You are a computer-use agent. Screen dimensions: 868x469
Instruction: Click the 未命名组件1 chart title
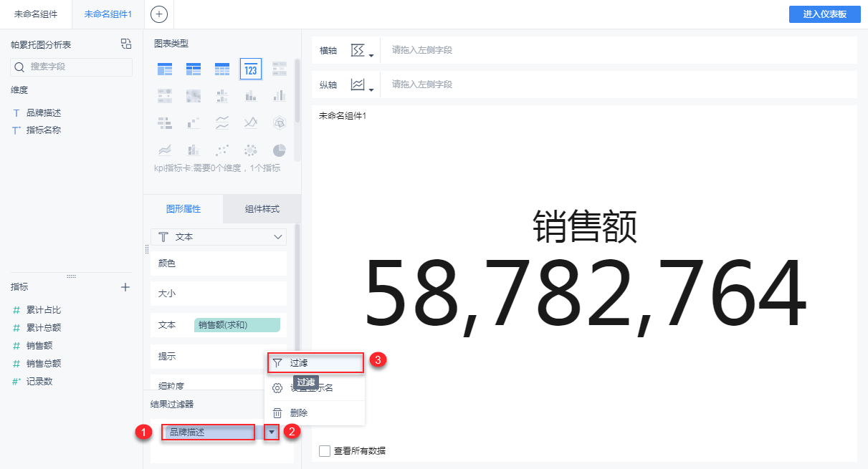tap(343, 115)
